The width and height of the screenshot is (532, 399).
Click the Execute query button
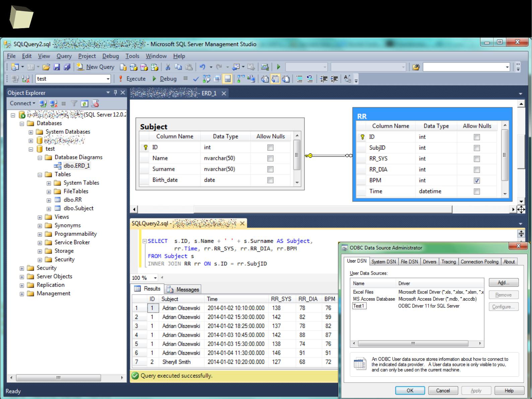[132, 79]
